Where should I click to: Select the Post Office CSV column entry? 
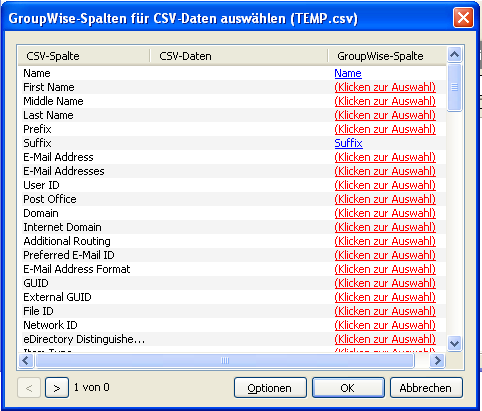(50, 199)
